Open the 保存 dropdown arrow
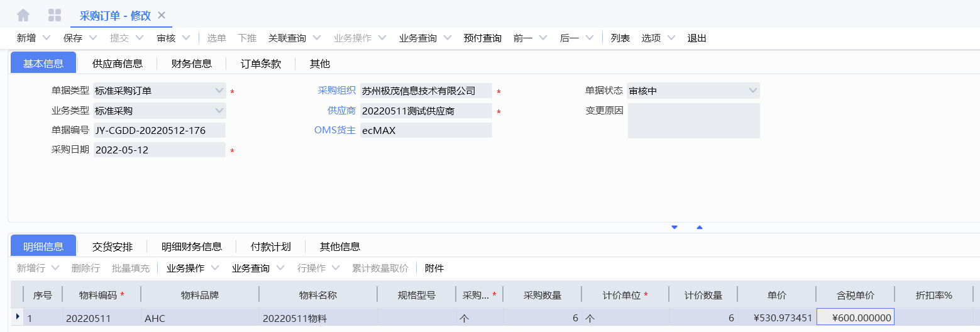Image resolution: width=980 pixels, height=332 pixels. coord(92,38)
